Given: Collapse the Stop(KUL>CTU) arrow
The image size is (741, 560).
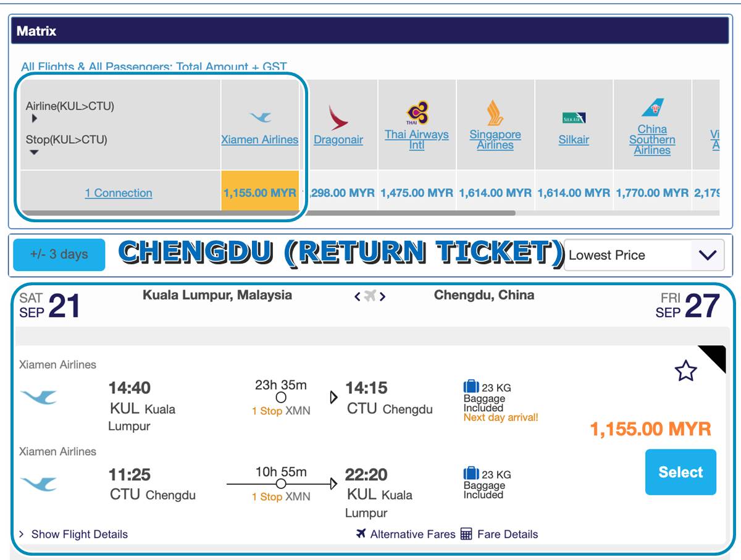Looking at the screenshot, I should 35,153.
